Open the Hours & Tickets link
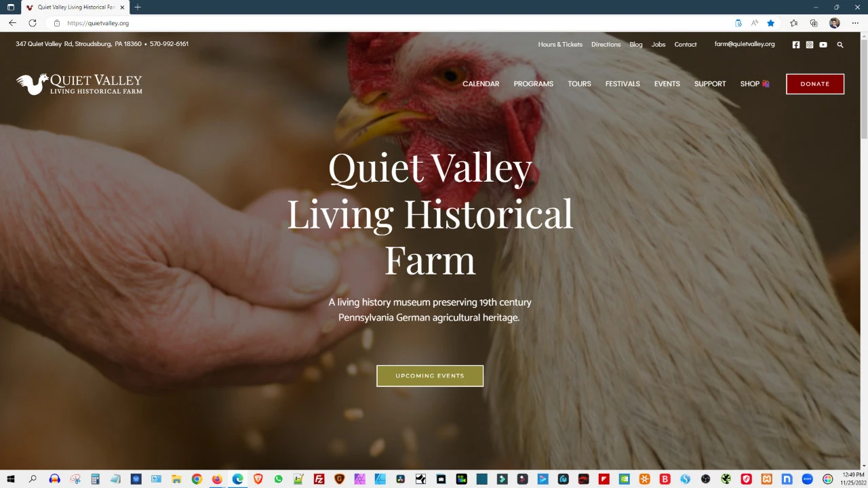Image resolution: width=868 pixels, height=488 pixels. 560,45
